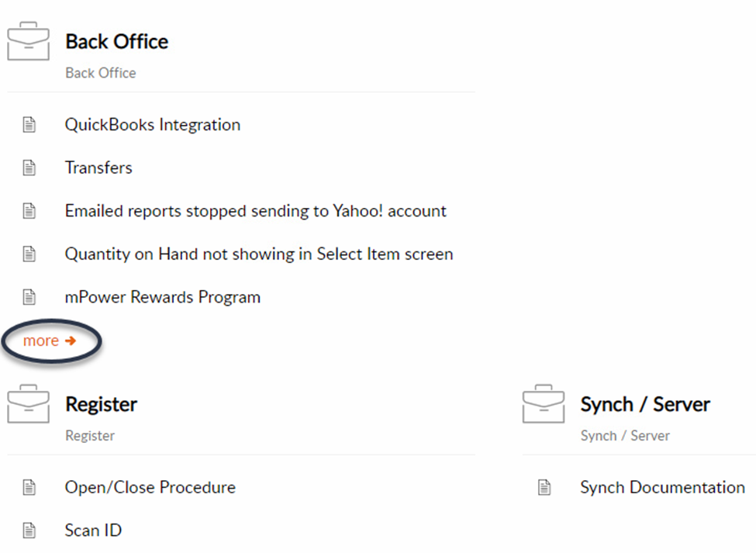Open Quantity on Hand not showing article
756x553 pixels.
pyautogui.click(x=259, y=254)
